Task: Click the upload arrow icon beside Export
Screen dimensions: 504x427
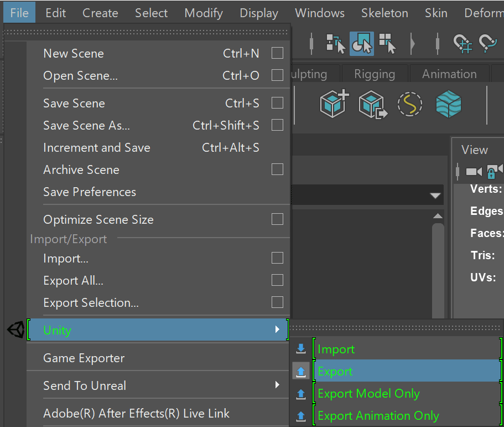Action: [x=301, y=371]
